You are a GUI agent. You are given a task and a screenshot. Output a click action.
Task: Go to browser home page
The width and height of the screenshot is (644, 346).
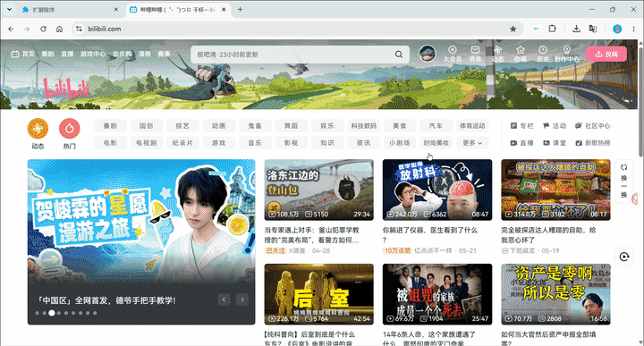(x=60, y=29)
